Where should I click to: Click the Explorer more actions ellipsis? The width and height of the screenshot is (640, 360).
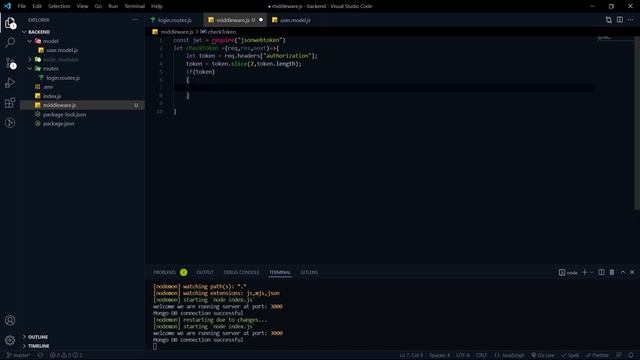(x=135, y=20)
